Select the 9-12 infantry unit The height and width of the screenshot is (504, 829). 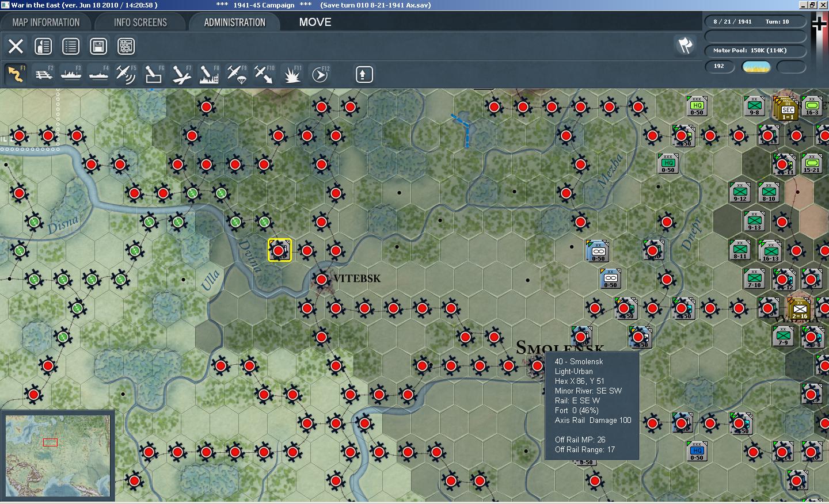(740, 192)
